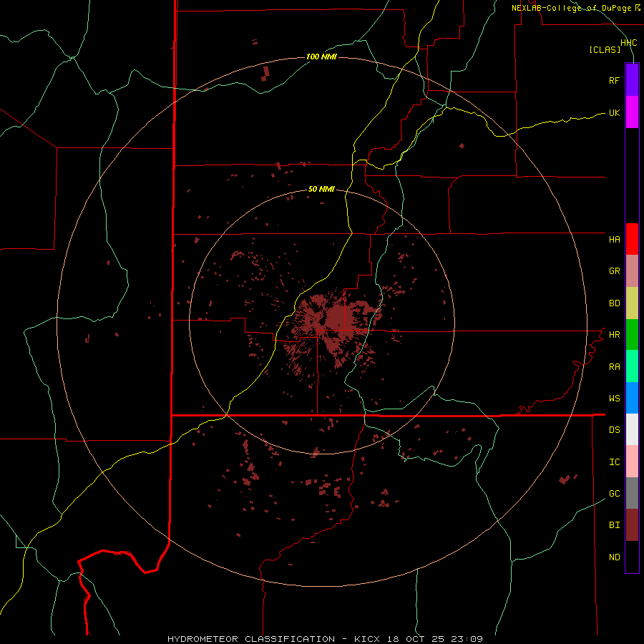The width and height of the screenshot is (644, 644).
Task: Click the HHC product label
Action: pos(628,43)
